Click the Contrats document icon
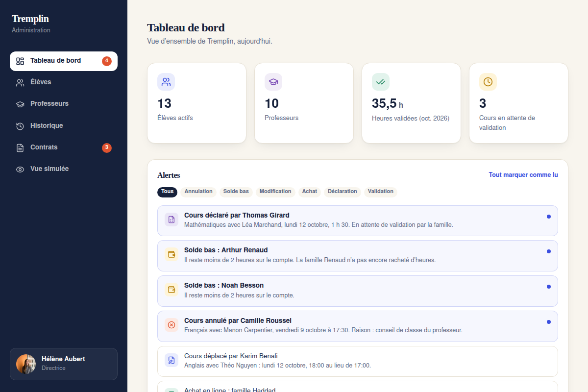Screen dimensions: 588x392 (20, 147)
